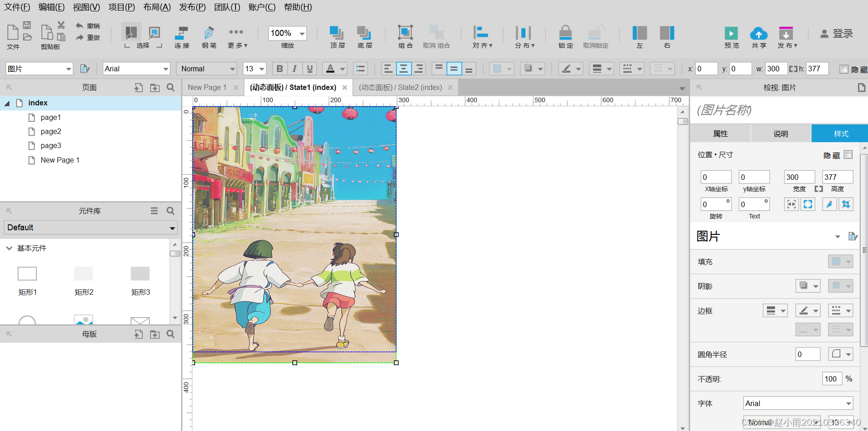This screenshot has width=868, height=431.
Task: Toggle Italic formatting
Action: tap(294, 69)
